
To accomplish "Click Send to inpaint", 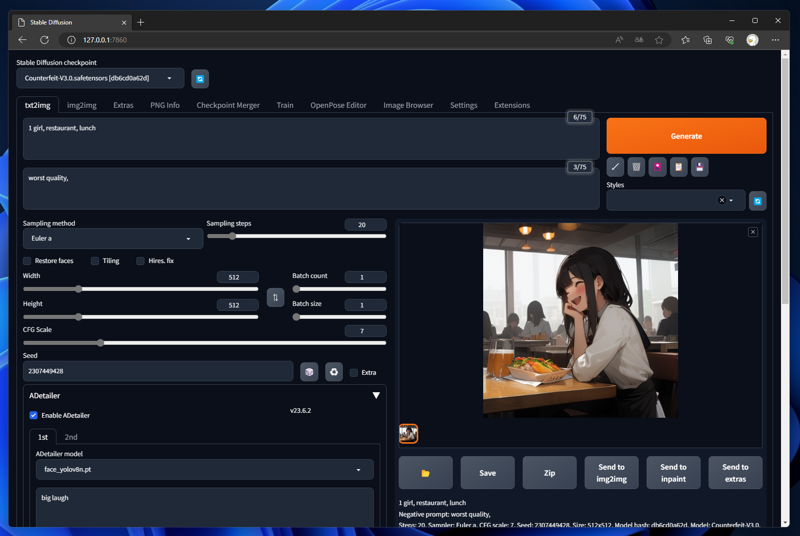I will pos(673,473).
